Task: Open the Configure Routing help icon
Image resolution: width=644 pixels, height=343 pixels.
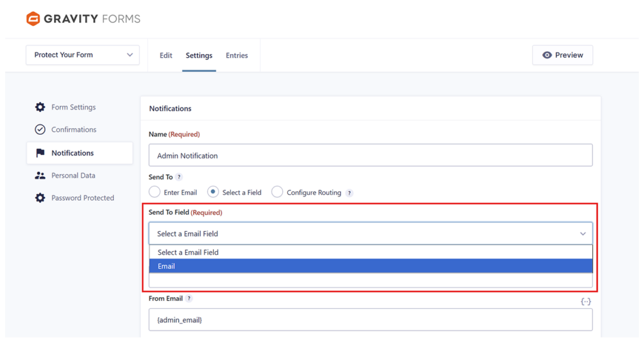Action: [x=349, y=193]
